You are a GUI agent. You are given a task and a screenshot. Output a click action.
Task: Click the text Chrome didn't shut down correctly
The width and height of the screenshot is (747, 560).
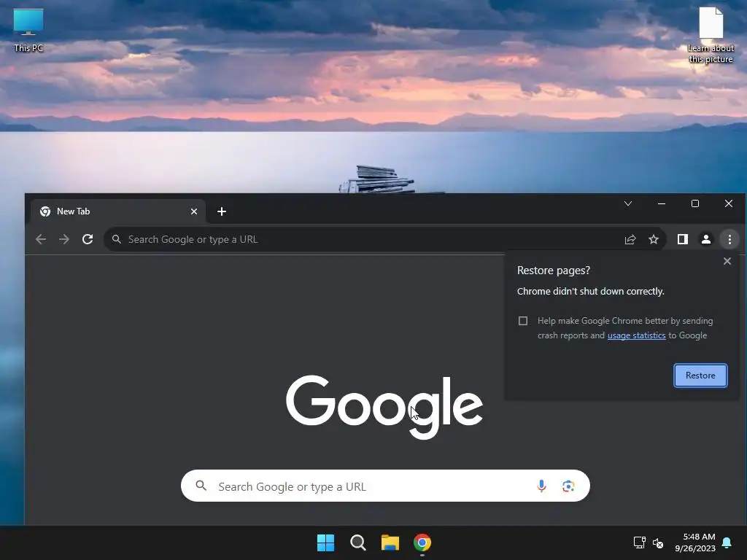(x=590, y=292)
